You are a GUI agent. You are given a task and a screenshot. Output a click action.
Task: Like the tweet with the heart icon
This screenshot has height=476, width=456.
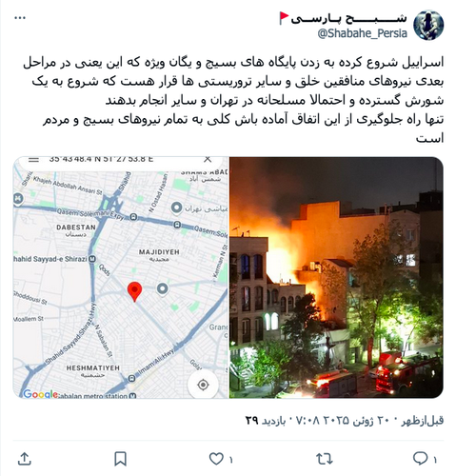pos(216,459)
